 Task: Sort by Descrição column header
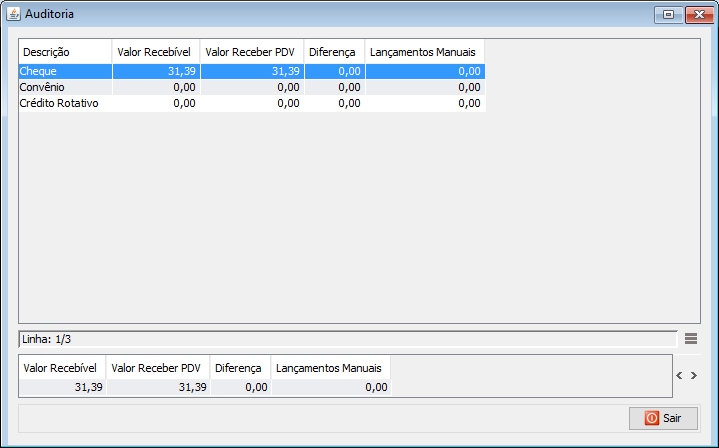(x=65, y=52)
